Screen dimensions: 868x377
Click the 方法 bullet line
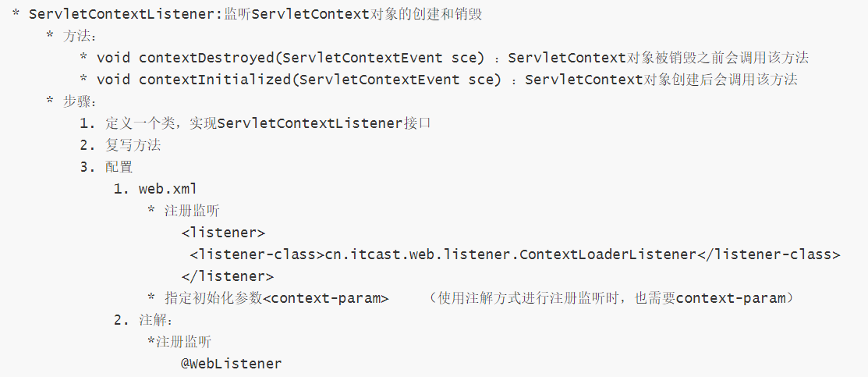[x=72, y=36]
